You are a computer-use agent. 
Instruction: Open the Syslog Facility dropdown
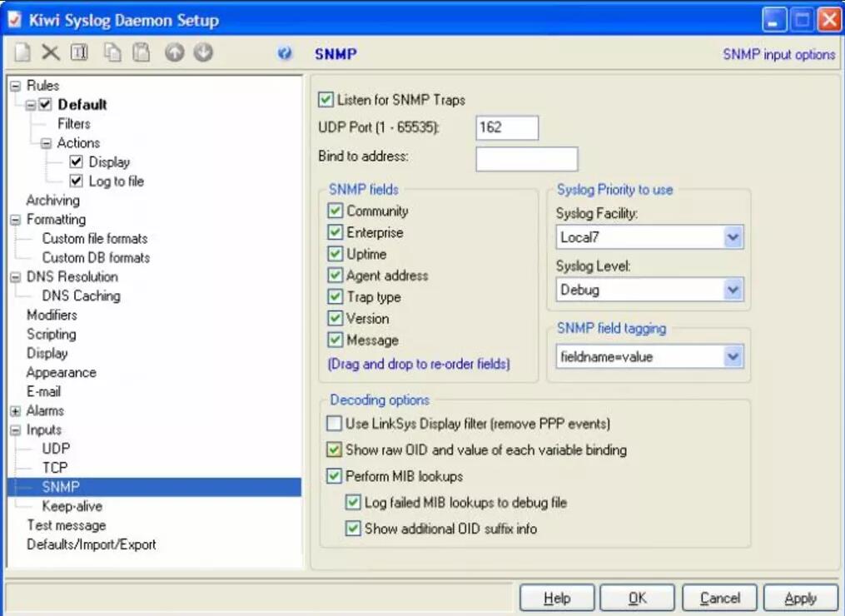[x=733, y=237]
